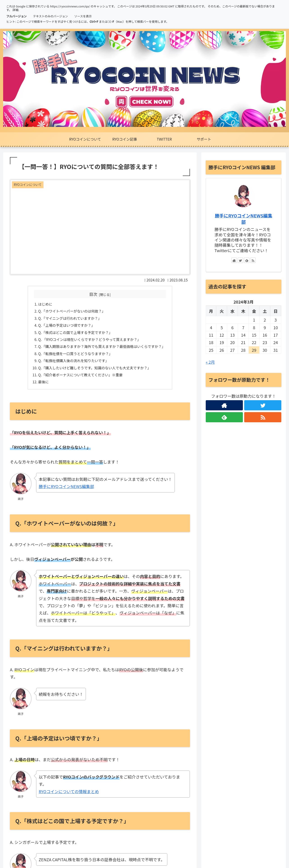
Task: Switch to テキストのみのバージョン view
Action: point(50,16)
